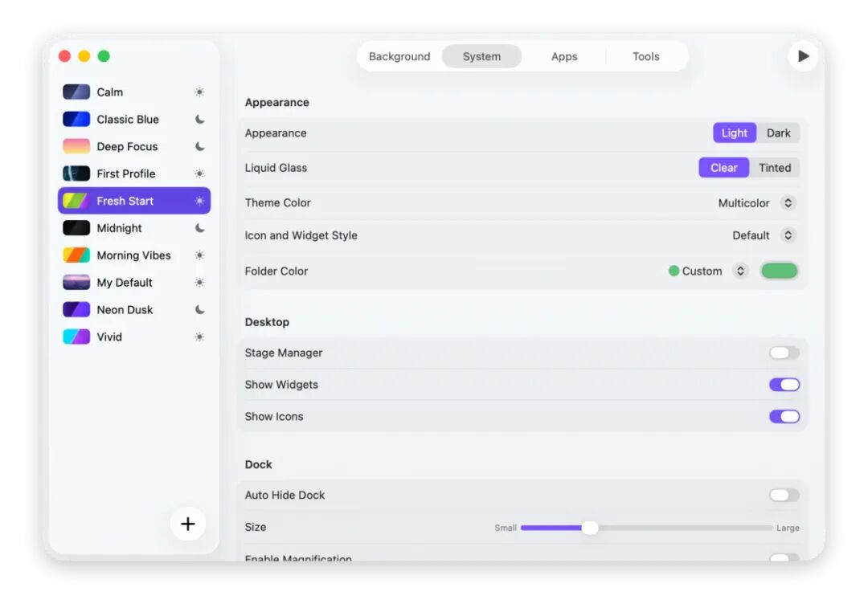Choose Tinted for Liquid Glass
Viewport: 868px width, 612px height.
[x=775, y=168]
